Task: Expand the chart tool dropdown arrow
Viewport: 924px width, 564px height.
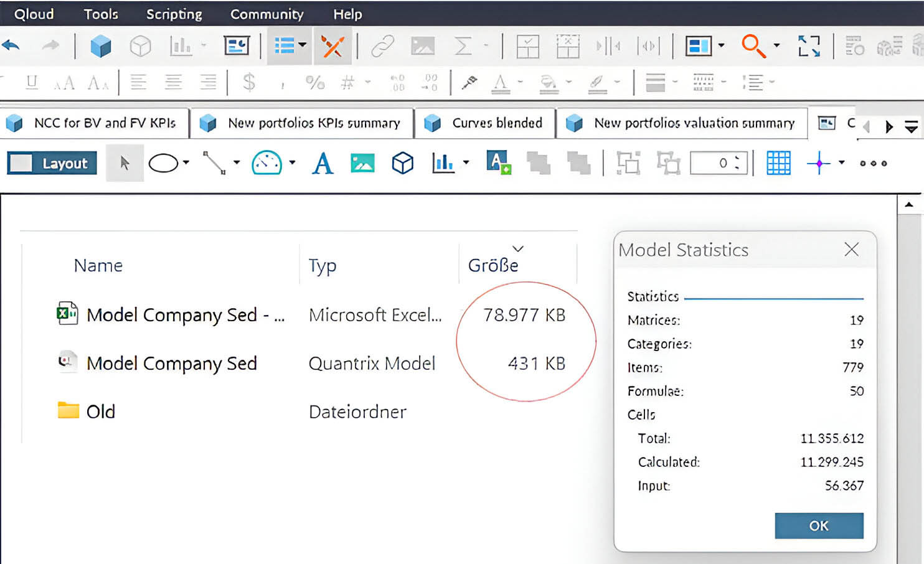Action: coord(466,163)
